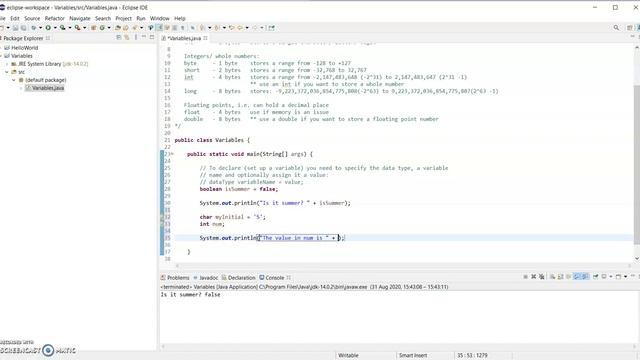Open the Navigate menu
This screenshot has height=360, width=640.
coord(80,18)
